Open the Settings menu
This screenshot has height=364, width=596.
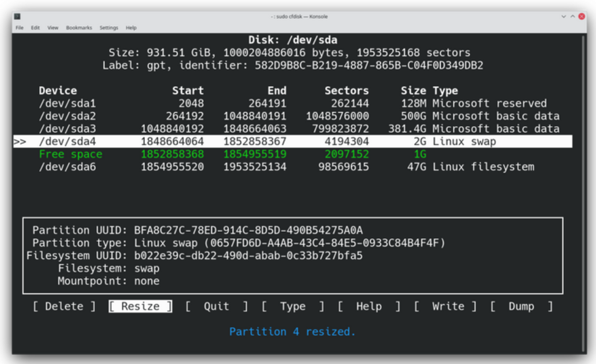click(108, 28)
